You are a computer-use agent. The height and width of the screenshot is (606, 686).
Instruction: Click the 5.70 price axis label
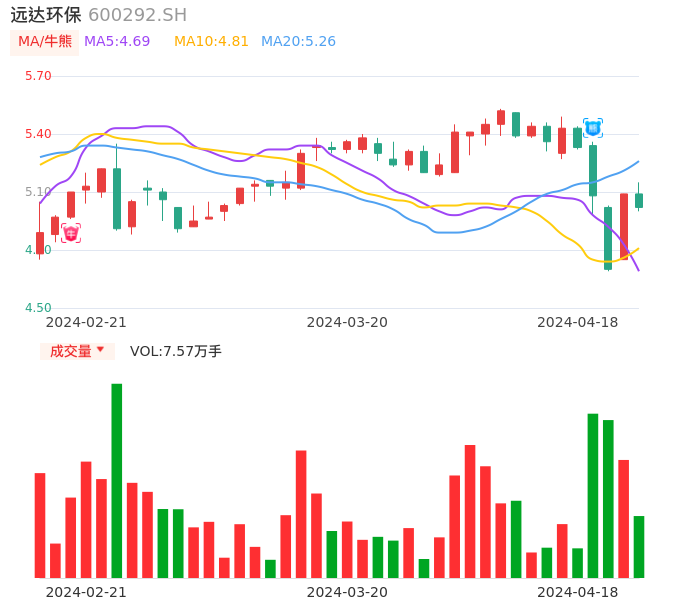pos(38,76)
